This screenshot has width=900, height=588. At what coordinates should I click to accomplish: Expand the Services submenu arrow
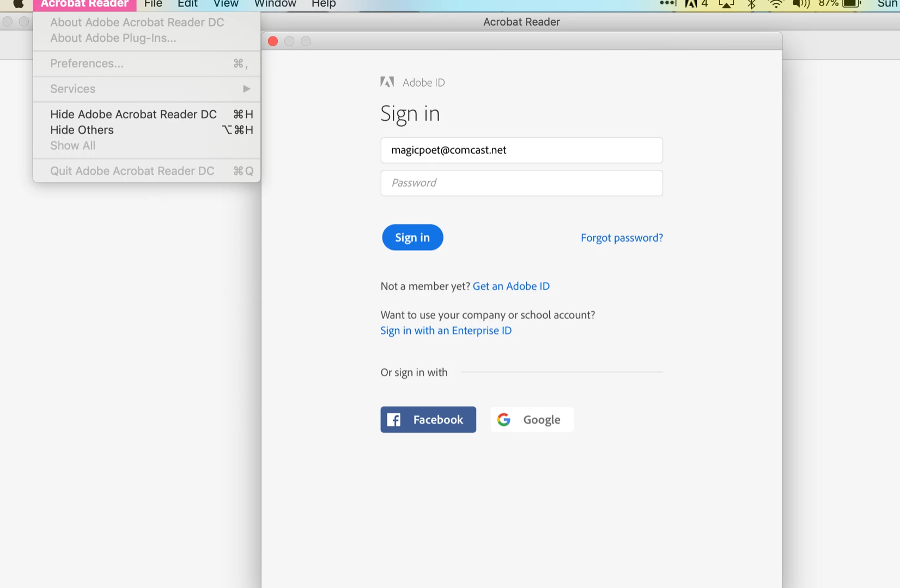tap(247, 89)
